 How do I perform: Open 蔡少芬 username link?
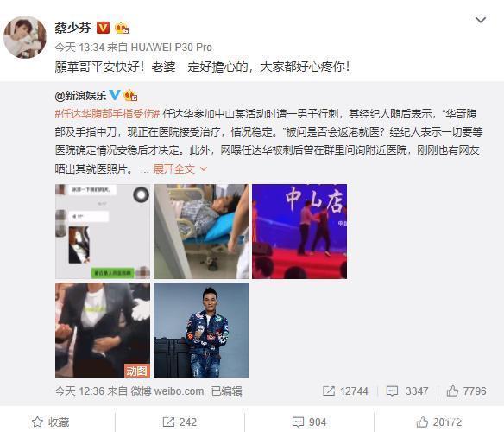pyautogui.click(x=73, y=28)
